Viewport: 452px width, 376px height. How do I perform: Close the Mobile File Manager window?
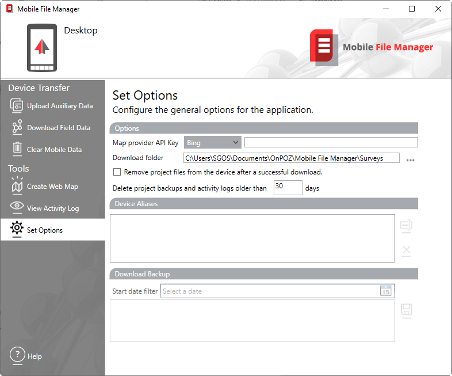(x=438, y=9)
